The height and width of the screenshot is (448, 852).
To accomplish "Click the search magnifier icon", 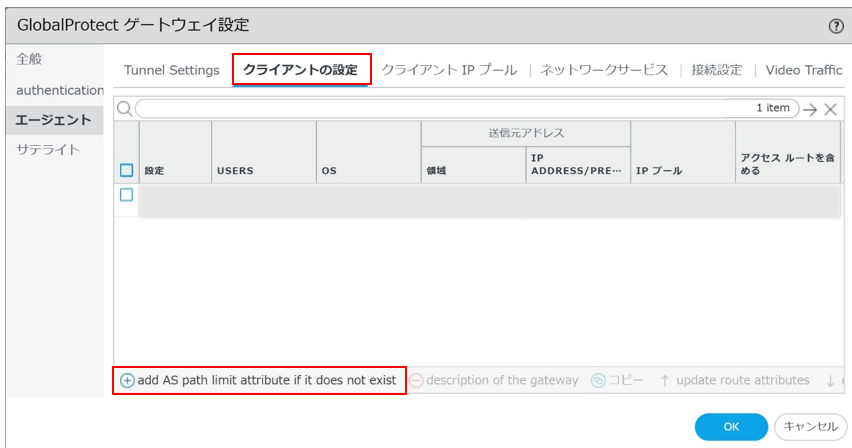I will click(x=124, y=109).
